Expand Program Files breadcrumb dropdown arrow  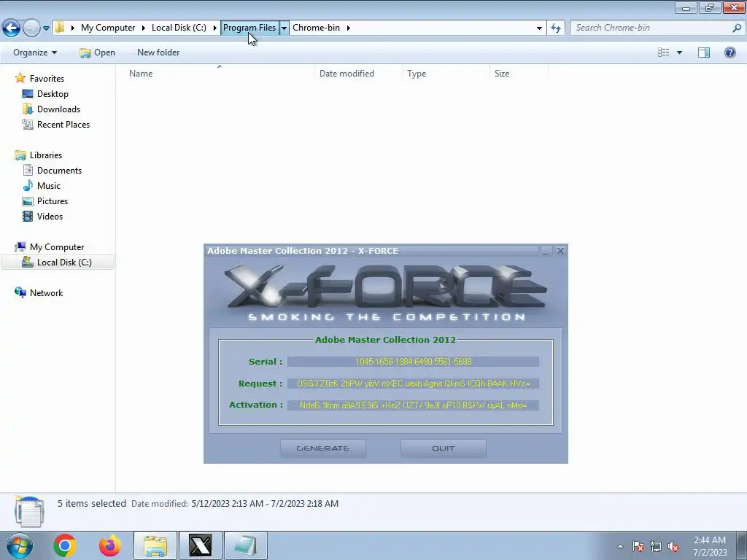pyautogui.click(x=284, y=28)
